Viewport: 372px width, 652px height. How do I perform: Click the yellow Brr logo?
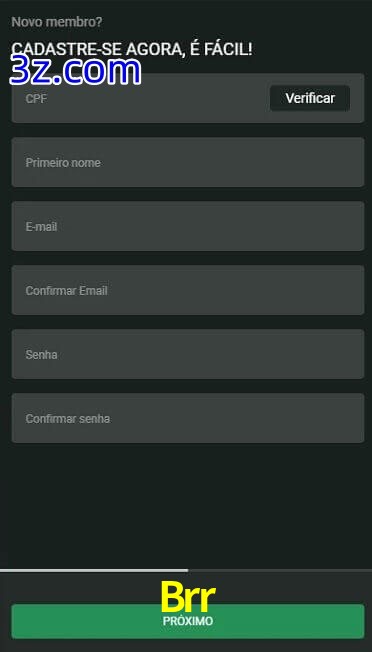188,598
